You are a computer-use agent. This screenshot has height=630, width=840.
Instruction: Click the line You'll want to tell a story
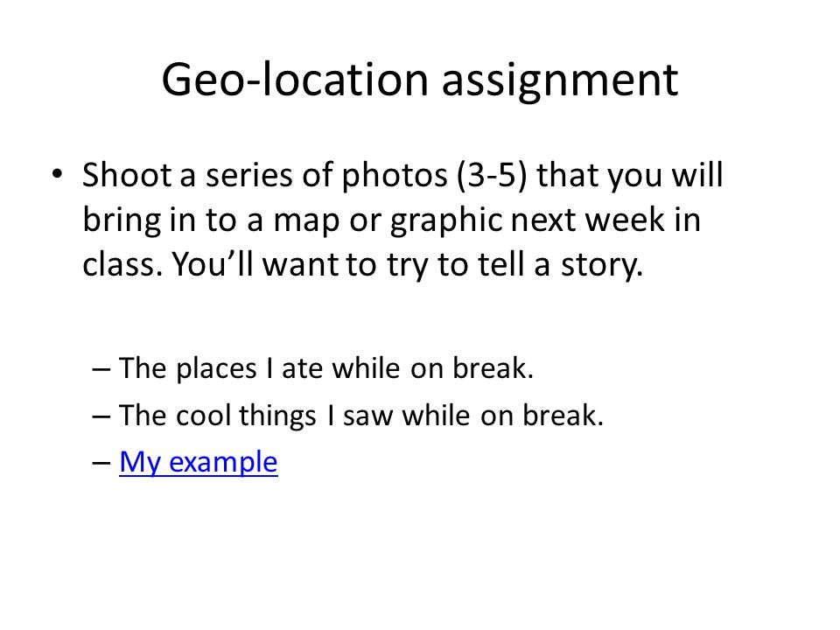(x=362, y=265)
